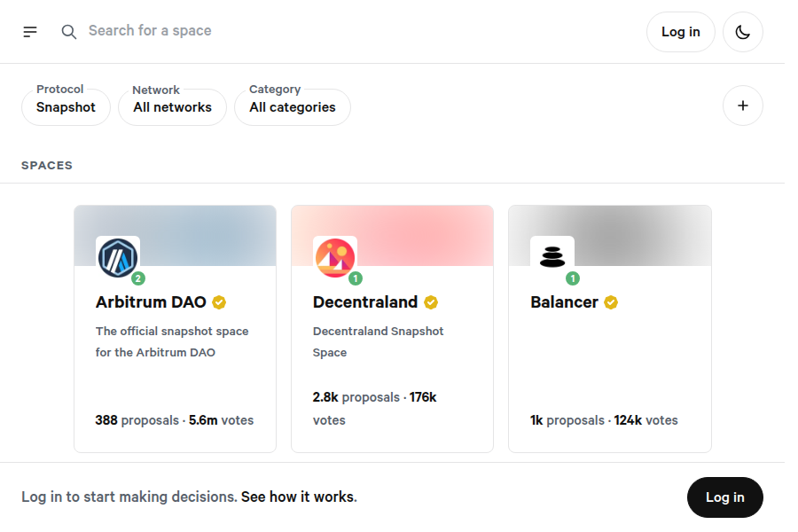798x532 pixels.
Task: Click the verified checkmark beside Balancer
Action: (610, 302)
